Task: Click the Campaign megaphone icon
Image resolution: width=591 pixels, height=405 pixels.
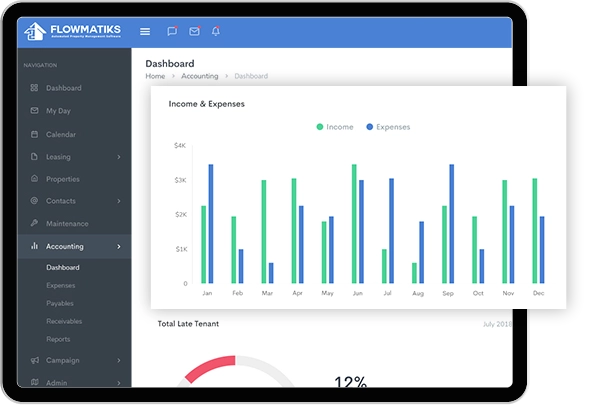Action: point(35,360)
